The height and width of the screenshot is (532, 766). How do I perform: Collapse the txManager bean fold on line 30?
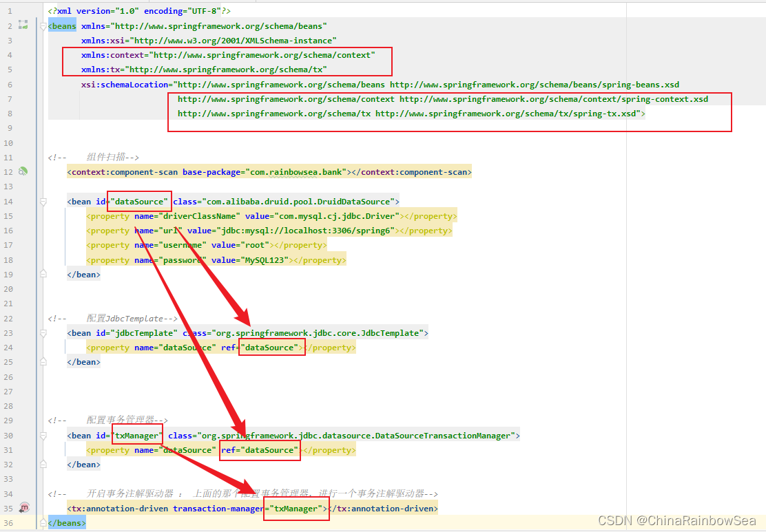(43, 436)
